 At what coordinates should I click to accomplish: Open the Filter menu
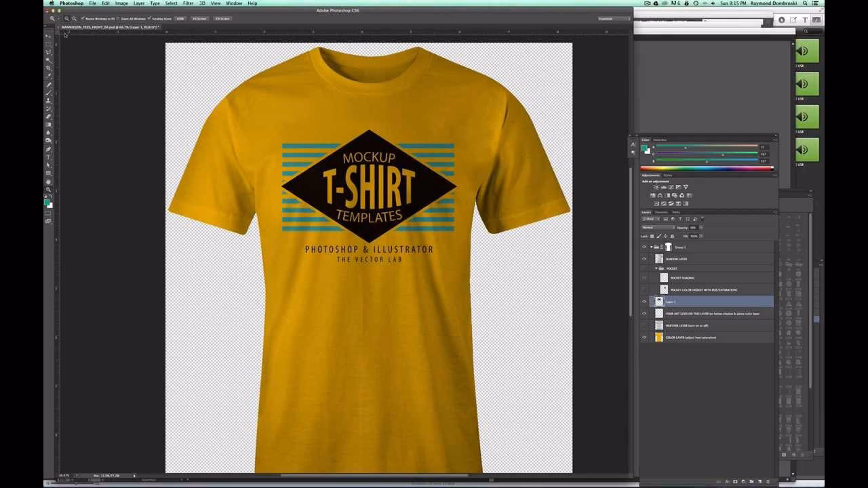coord(189,3)
